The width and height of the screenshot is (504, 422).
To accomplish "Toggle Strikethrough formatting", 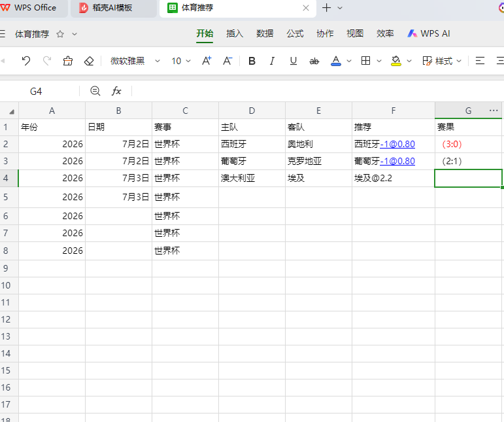I will click(x=314, y=60).
